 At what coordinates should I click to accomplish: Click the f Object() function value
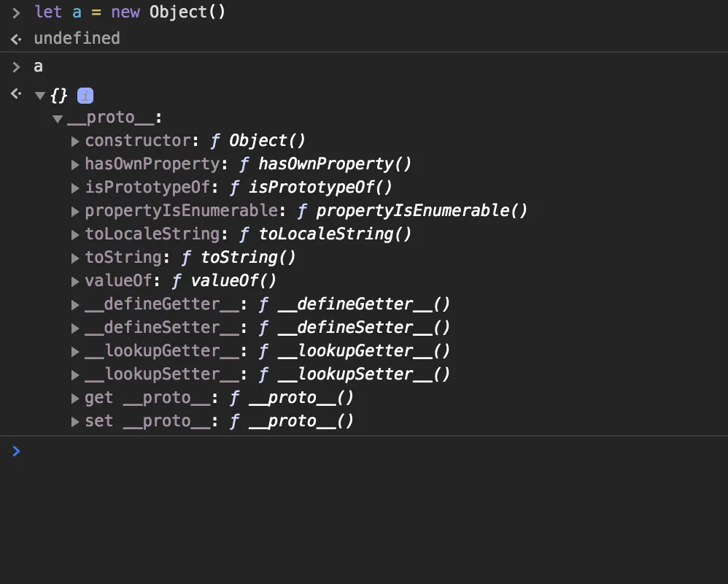pos(259,141)
